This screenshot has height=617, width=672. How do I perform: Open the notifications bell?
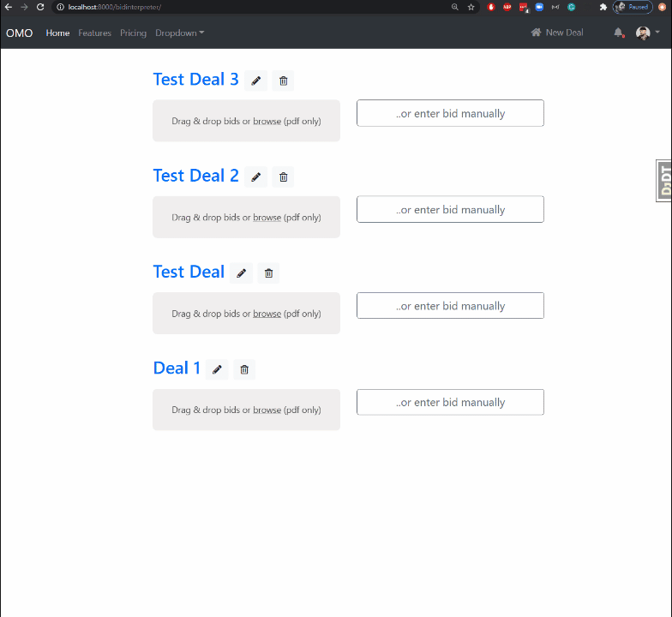pyautogui.click(x=618, y=33)
